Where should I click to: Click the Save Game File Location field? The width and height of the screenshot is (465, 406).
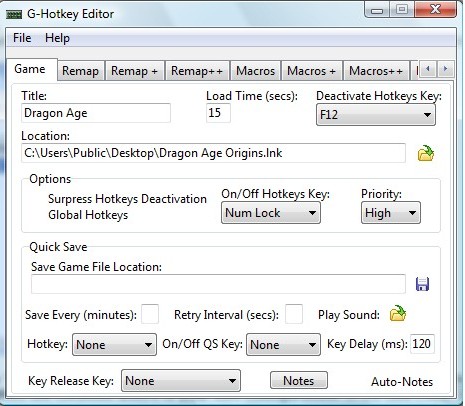click(x=218, y=284)
